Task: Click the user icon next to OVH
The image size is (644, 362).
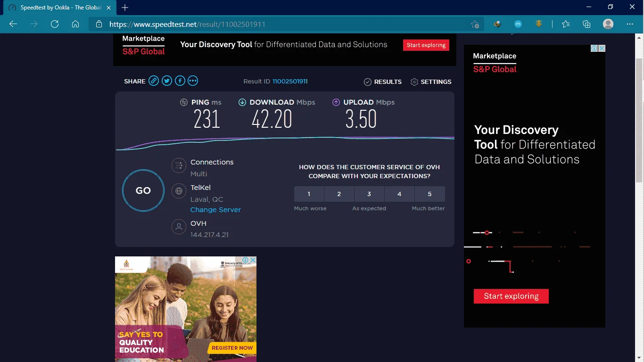Action: (179, 227)
